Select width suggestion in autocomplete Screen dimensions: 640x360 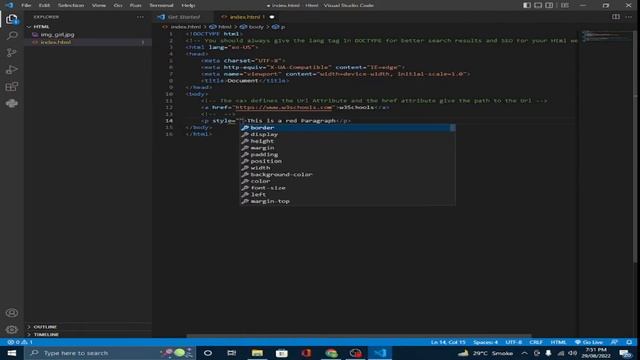[x=347, y=168]
